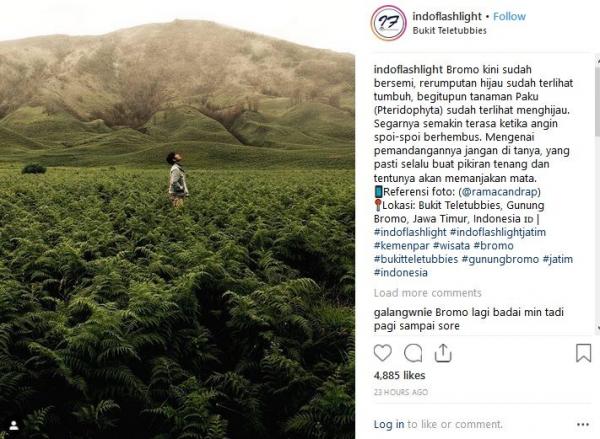
Task: Show tagged people icon on the photo
Action: point(14,425)
